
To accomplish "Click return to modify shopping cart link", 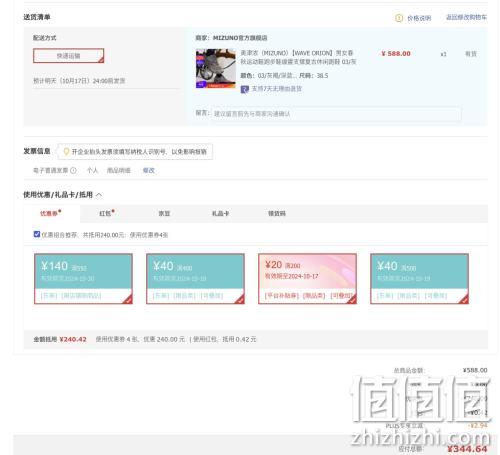I will coord(466,17).
